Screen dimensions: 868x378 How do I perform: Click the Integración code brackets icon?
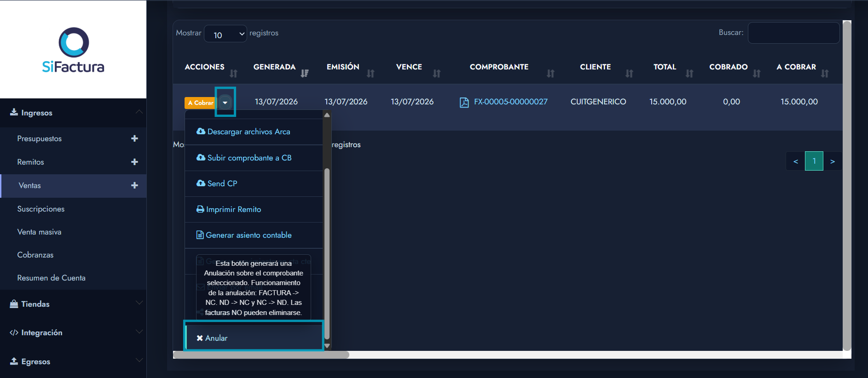14,332
